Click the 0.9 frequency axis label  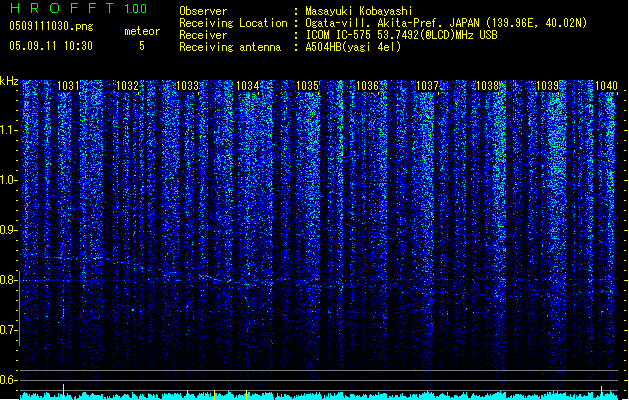(8, 230)
